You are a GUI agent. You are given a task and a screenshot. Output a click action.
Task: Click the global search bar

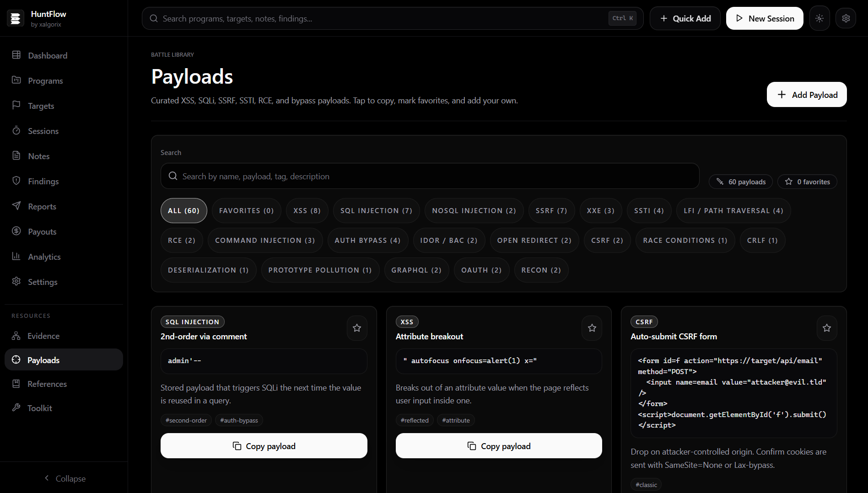click(x=393, y=18)
